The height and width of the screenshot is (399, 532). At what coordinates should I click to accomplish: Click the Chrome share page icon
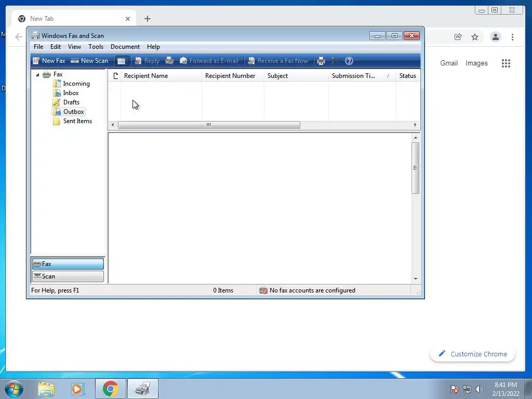[458, 37]
